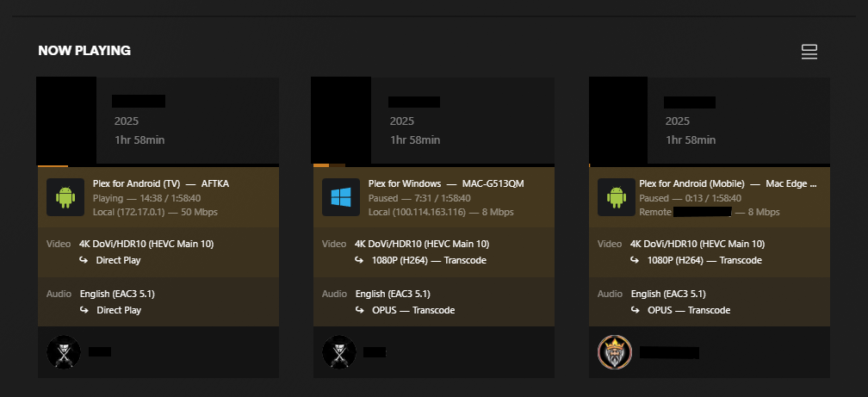This screenshot has width=868, height=397.
Task: Click the Android icon on Mac Edge card
Action: 617,197
